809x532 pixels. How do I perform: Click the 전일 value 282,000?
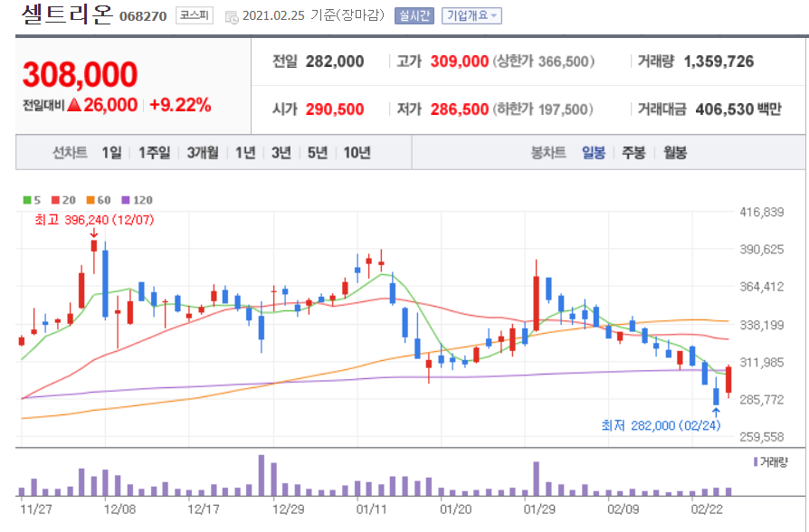pos(335,62)
